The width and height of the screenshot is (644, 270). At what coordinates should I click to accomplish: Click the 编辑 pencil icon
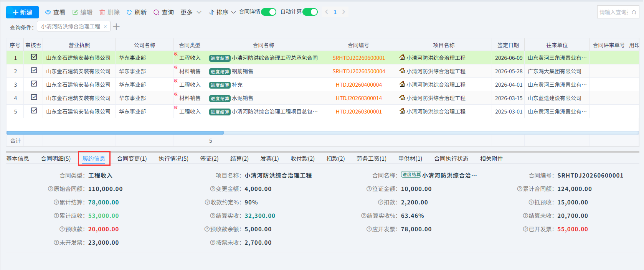tap(75, 12)
